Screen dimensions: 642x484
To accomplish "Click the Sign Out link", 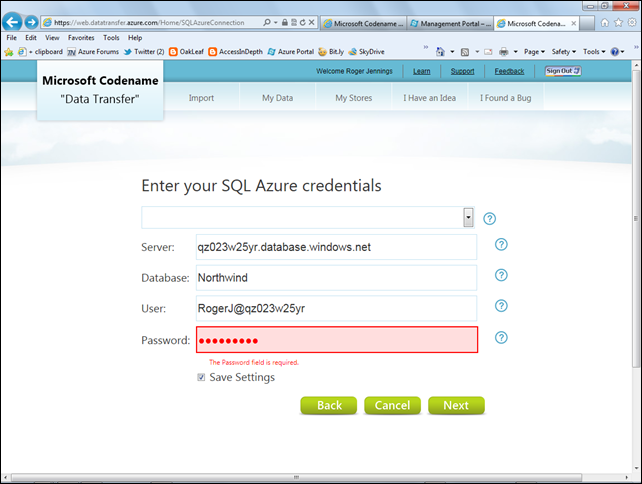I will 560,71.
